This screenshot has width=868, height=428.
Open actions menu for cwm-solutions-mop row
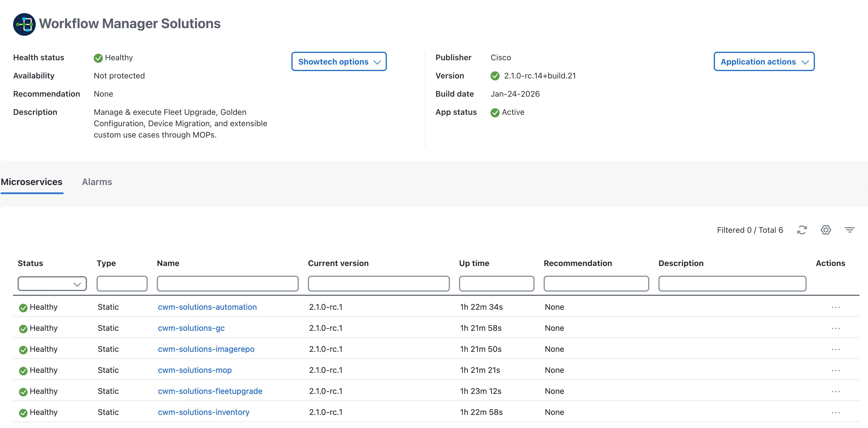pos(835,370)
